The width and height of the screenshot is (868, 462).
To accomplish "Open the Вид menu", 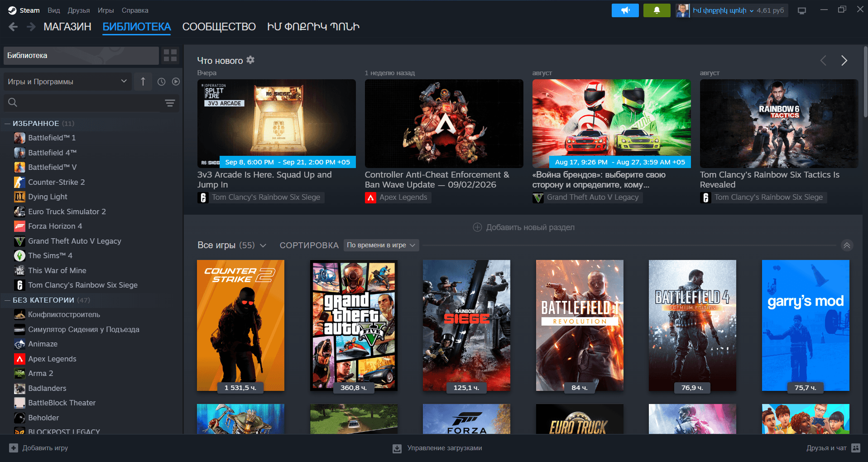I will coord(54,10).
